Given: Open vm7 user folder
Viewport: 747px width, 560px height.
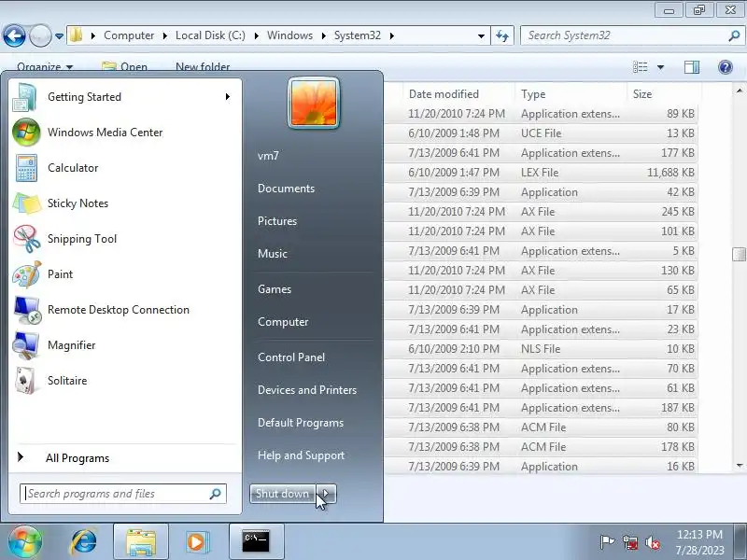Looking at the screenshot, I should pos(268,156).
